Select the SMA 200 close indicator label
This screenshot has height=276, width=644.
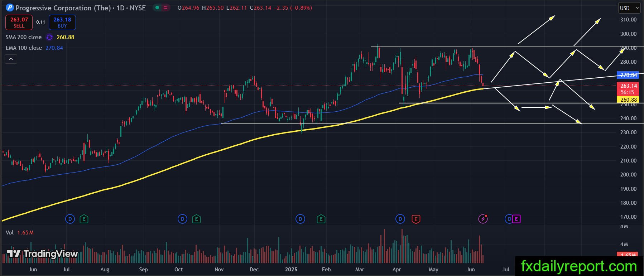click(x=24, y=37)
